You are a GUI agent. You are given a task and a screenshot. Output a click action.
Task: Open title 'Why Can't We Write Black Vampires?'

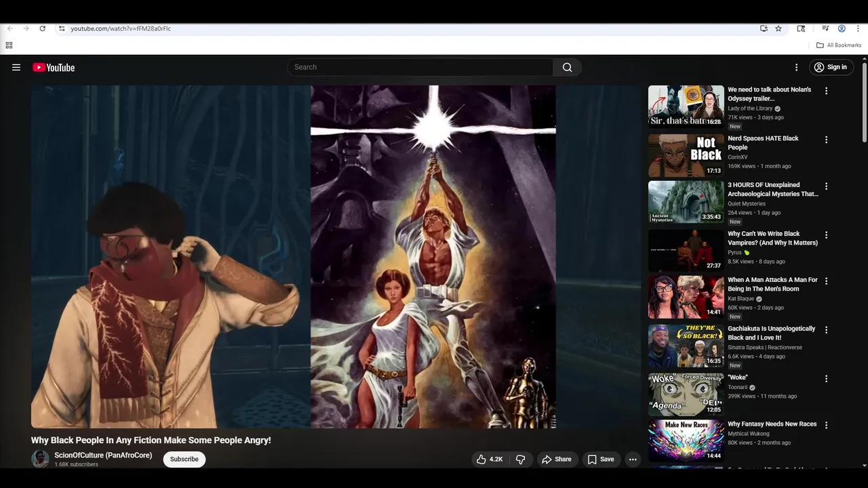773,238
